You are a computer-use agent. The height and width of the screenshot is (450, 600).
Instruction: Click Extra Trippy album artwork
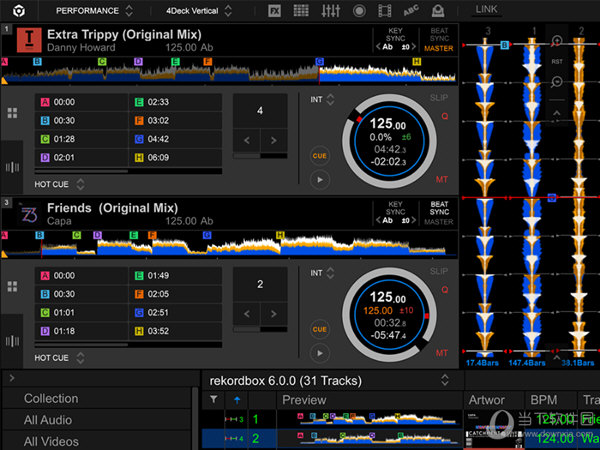point(29,40)
